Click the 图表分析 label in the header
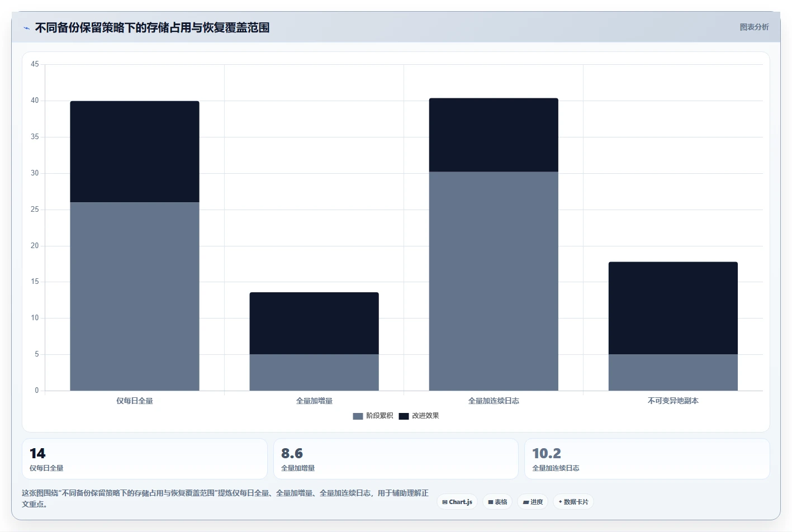The image size is (792, 532). [754, 27]
